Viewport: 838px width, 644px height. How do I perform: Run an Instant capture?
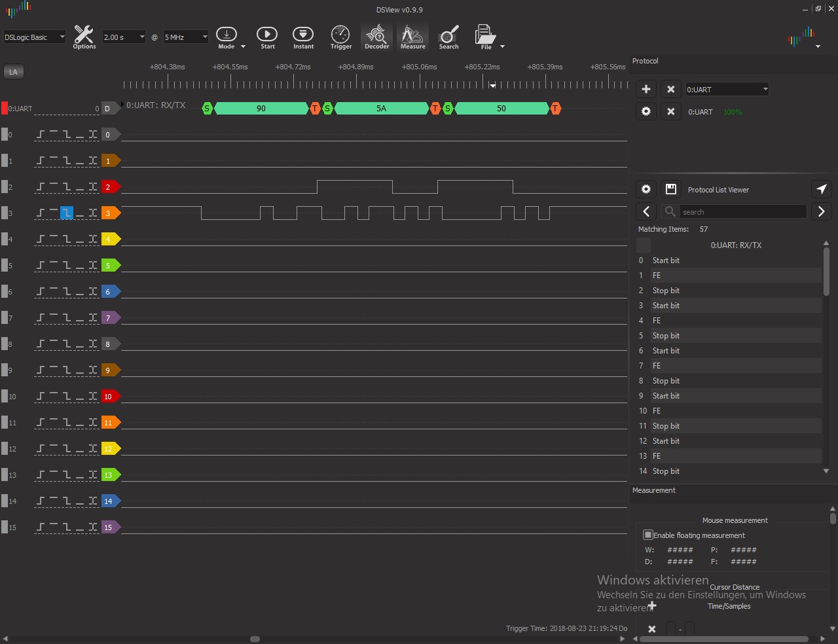pyautogui.click(x=303, y=37)
